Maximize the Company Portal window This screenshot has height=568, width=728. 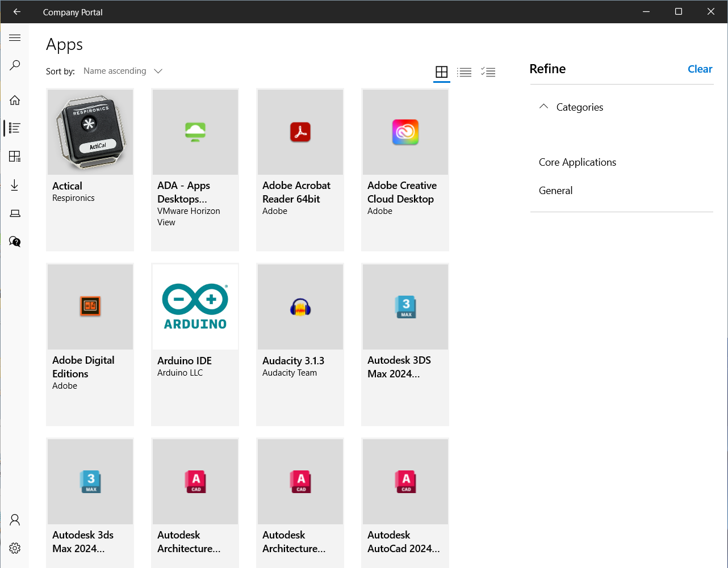[679, 11]
